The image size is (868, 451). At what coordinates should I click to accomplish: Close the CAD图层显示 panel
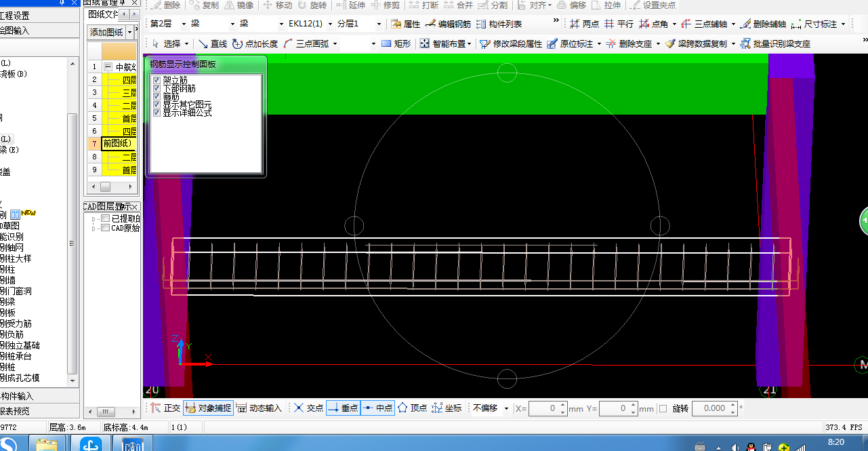point(134,207)
